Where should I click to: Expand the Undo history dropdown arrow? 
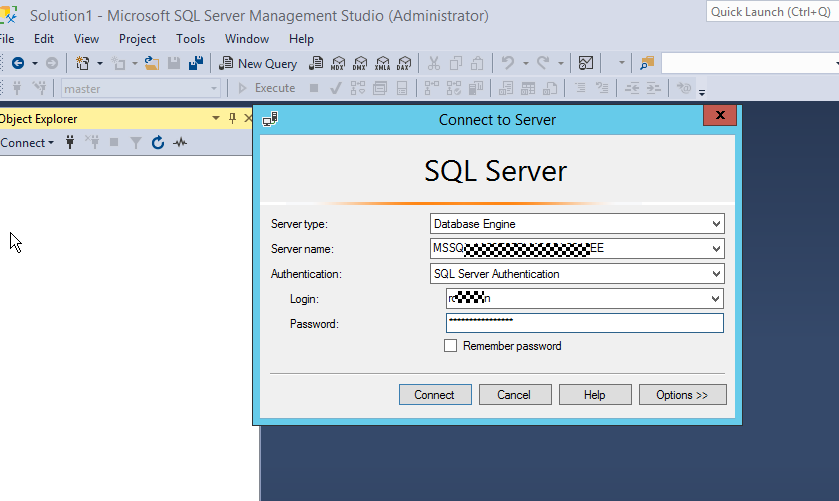(x=525, y=64)
